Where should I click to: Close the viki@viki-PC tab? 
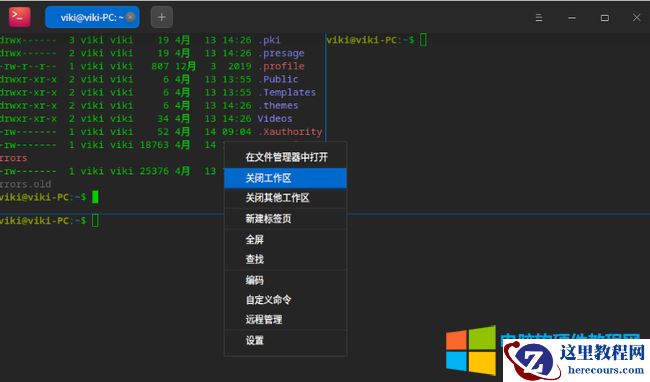pos(131,17)
